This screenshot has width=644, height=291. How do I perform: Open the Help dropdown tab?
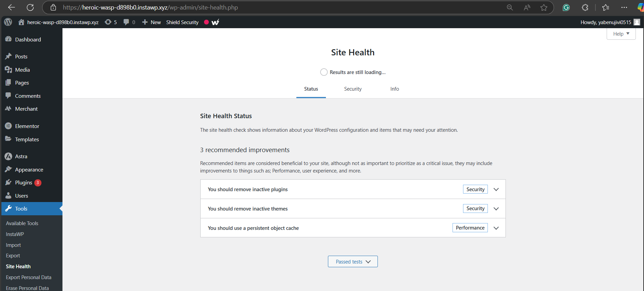coord(621,34)
